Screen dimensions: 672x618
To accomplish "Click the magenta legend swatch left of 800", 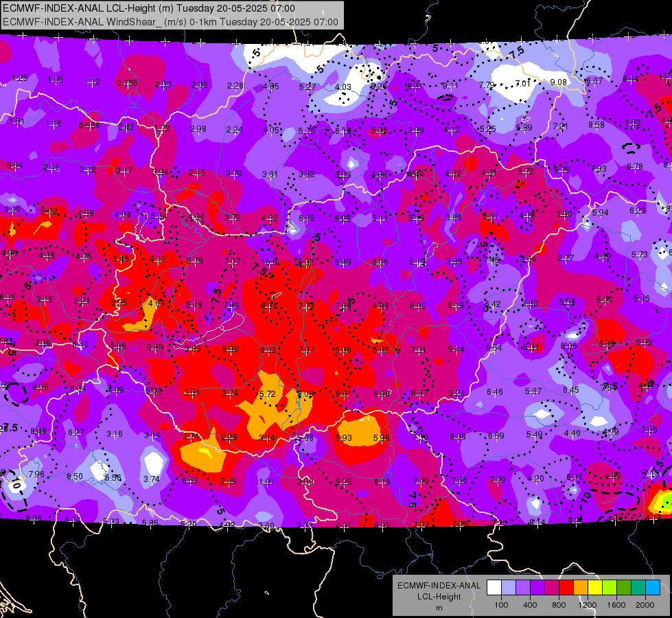I will coord(552,587).
